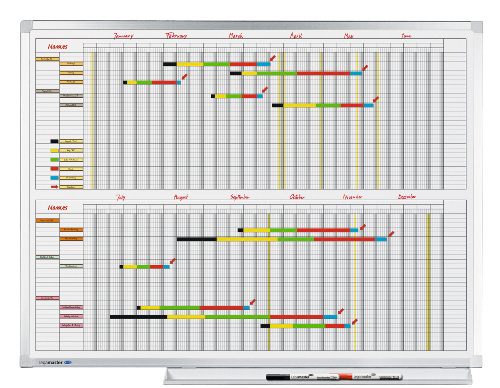Click red arrow ending the topmost upper bar
This screenshot has height=388, width=500.
point(273,59)
